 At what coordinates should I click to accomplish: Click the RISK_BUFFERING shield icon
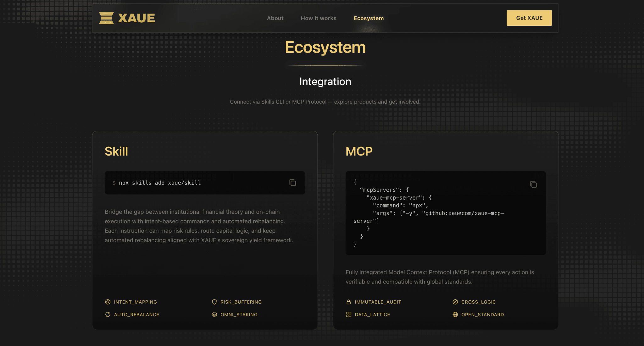[x=214, y=302]
